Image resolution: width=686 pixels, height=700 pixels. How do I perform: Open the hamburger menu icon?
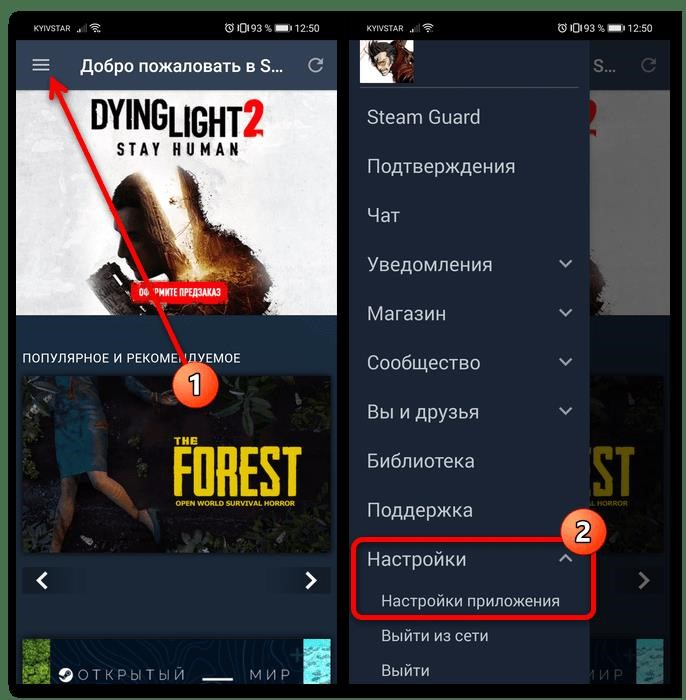(x=41, y=65)
